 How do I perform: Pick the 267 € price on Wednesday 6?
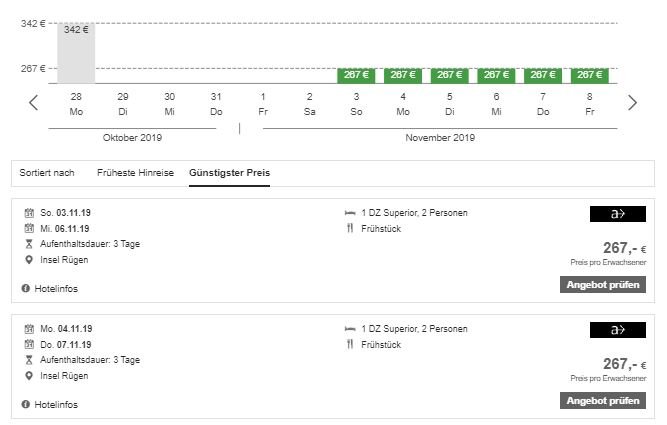pos(496,75)
